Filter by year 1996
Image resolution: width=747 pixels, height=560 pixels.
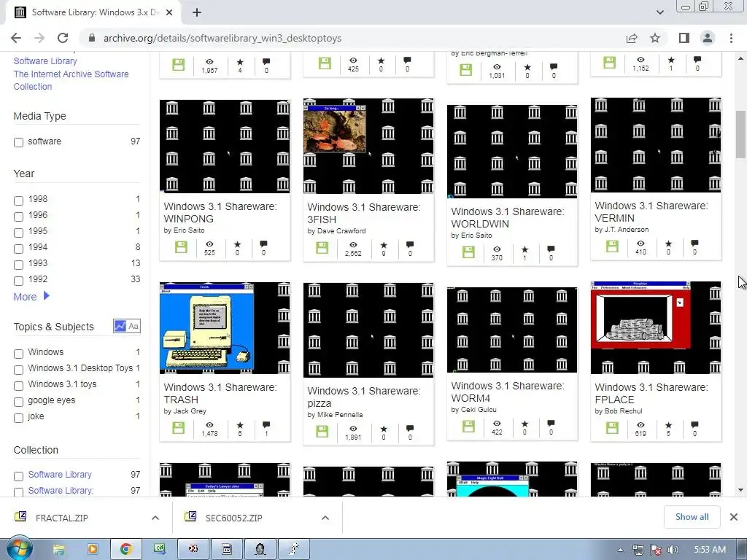tap(18, 217)
